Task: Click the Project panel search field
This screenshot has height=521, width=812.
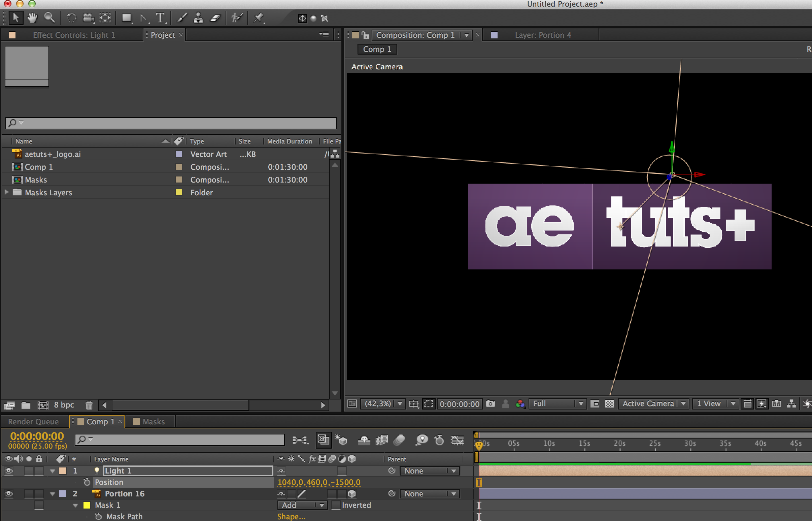Action: 171,123
